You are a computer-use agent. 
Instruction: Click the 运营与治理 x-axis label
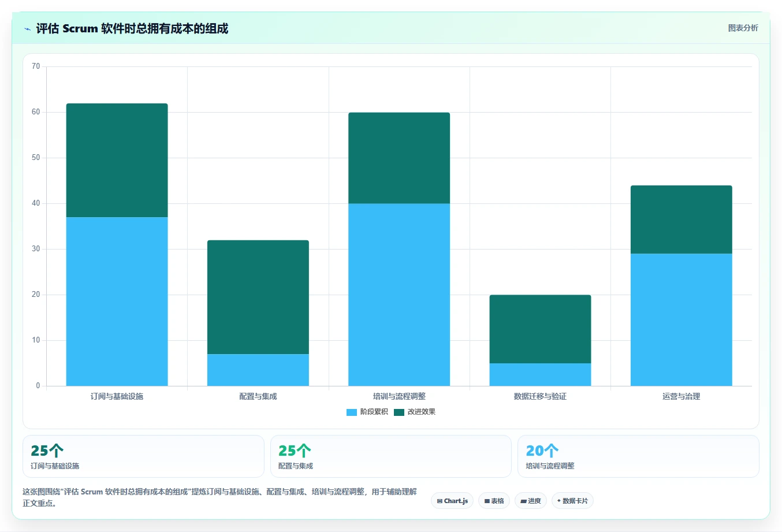coord(682,396)
